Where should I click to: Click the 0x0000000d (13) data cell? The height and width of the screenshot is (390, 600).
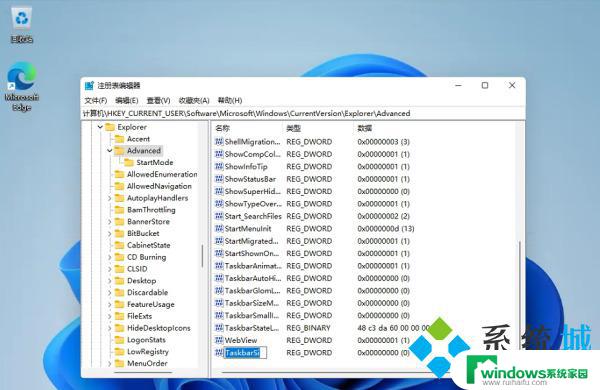386,229
